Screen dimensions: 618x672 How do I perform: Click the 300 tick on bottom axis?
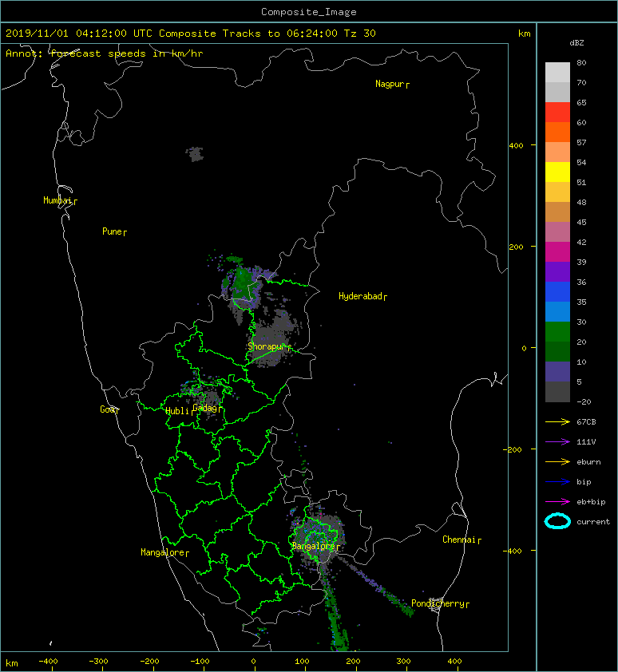click(403, 662)
